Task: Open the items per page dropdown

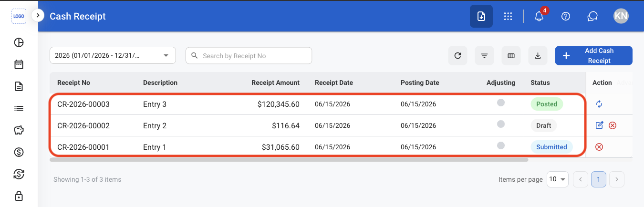Action: click(557, 179)
